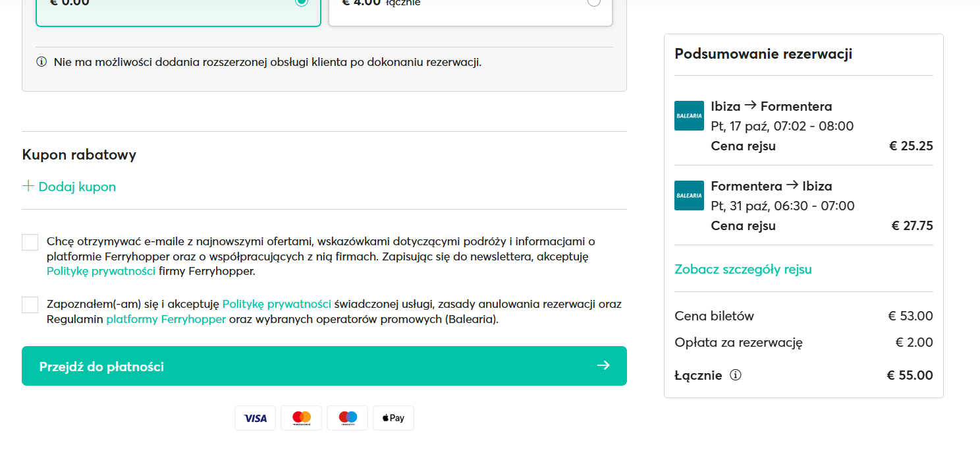Click the arrow on the payment button
Screen dimensions: 980x474
tap(603, 365)
